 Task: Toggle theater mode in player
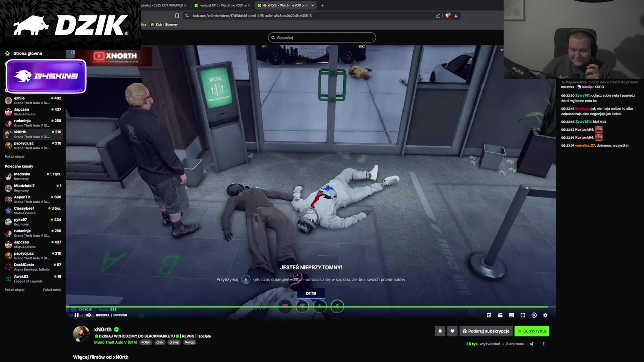[511, 315]
